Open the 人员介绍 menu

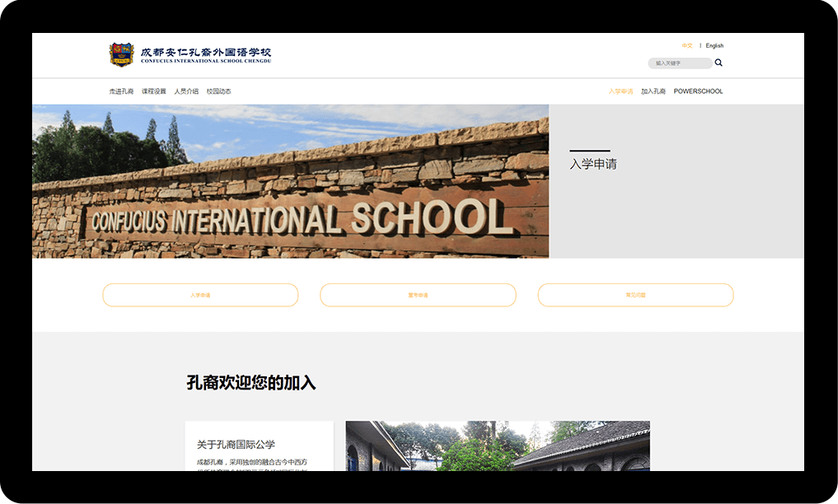click(186, 91)
